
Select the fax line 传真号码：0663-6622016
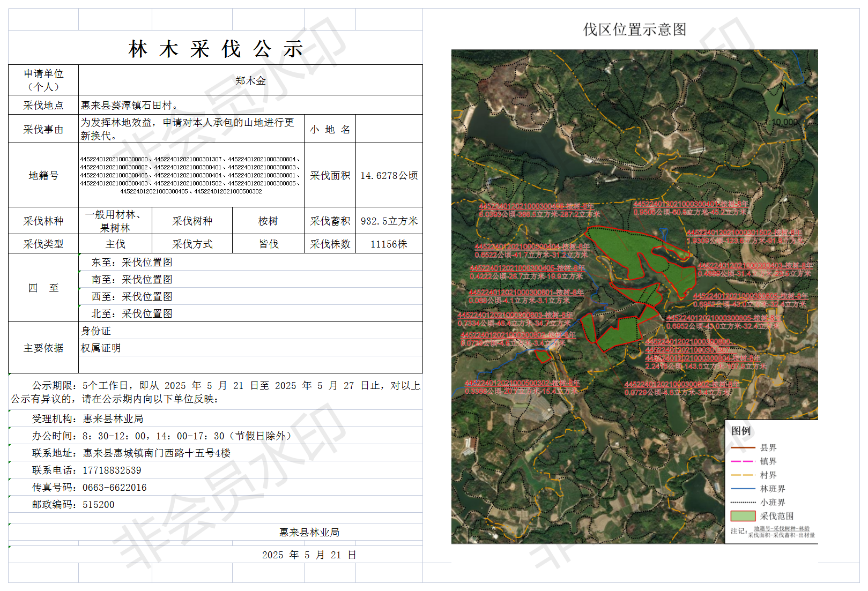(x=216, y=487)
